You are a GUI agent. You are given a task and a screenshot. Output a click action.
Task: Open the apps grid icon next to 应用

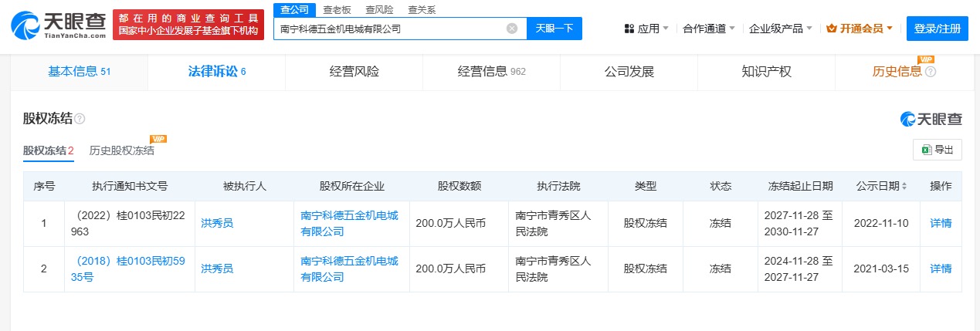coord(629,29)
